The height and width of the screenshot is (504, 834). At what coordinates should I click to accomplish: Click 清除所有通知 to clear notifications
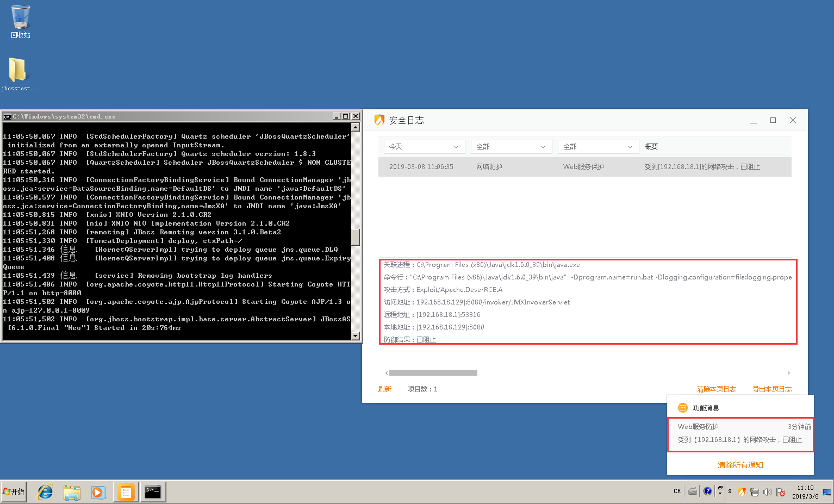tap(740, 465)
